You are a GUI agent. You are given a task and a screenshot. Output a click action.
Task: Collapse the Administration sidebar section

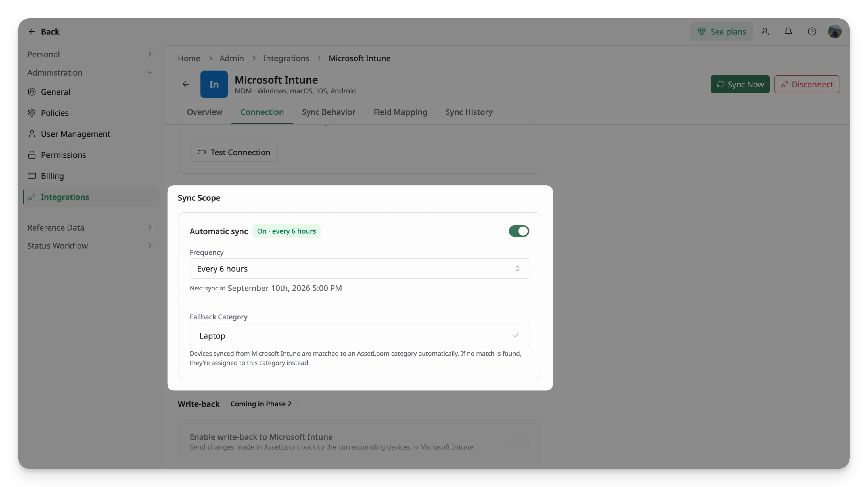coord(90,72)
